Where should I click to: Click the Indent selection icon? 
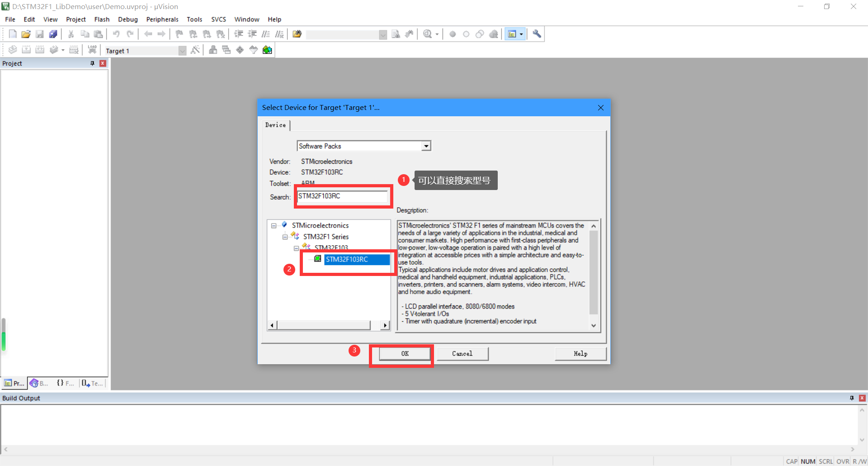pos(239,34)
